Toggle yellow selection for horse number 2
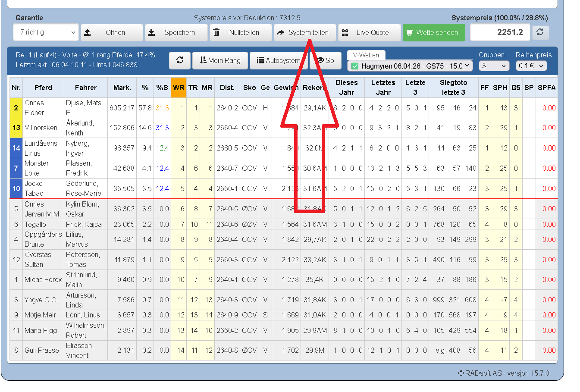Screen dimensions: 580x392 16,108
